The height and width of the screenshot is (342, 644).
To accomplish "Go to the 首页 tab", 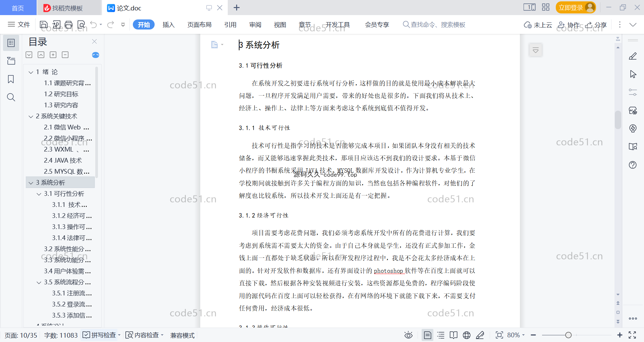I will tap(18, 8).
